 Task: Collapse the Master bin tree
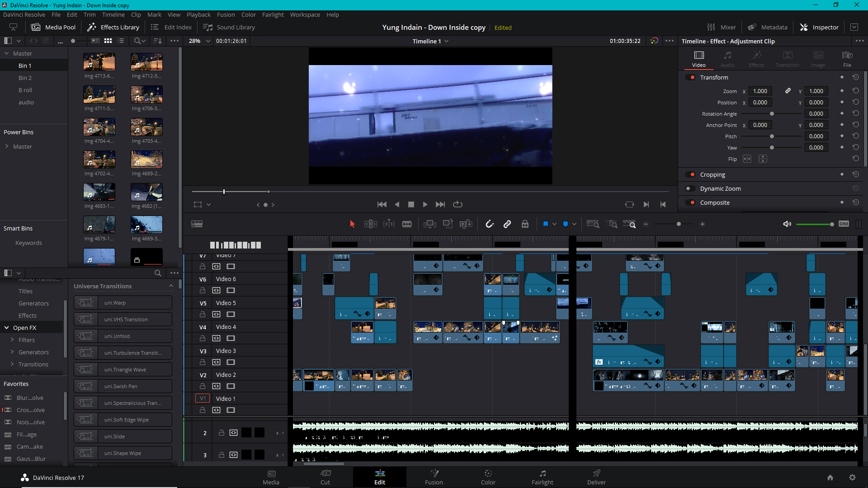click(7, 53)
